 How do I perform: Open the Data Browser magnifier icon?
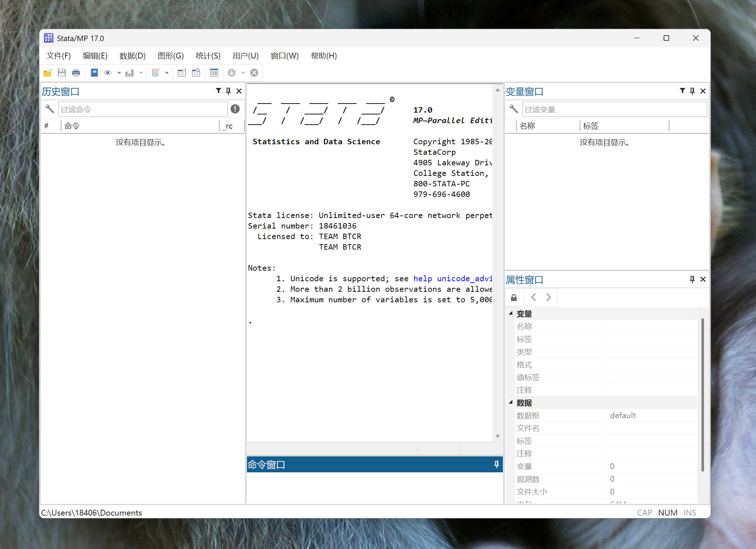point(196,73)
